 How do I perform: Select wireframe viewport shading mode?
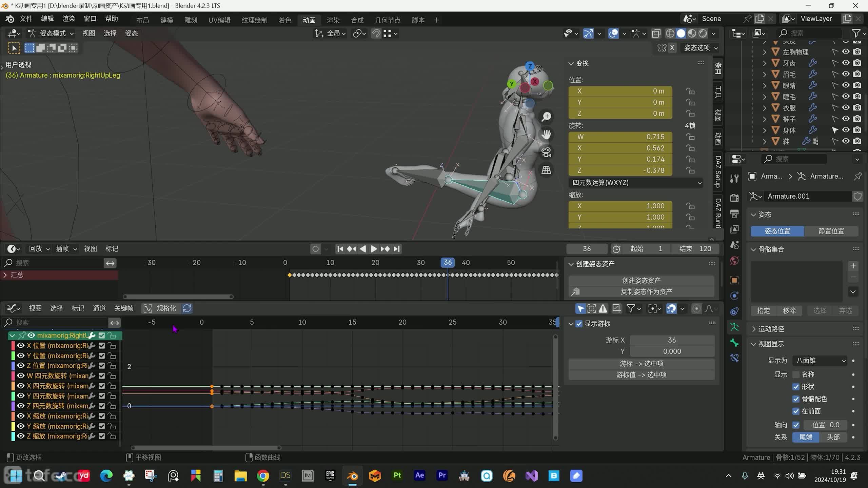coord(670,33)
